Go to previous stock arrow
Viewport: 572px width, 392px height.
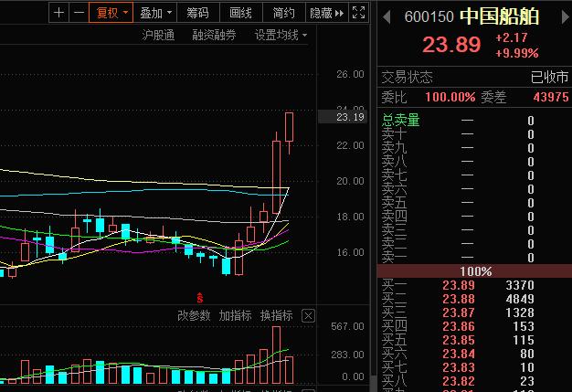387,17
